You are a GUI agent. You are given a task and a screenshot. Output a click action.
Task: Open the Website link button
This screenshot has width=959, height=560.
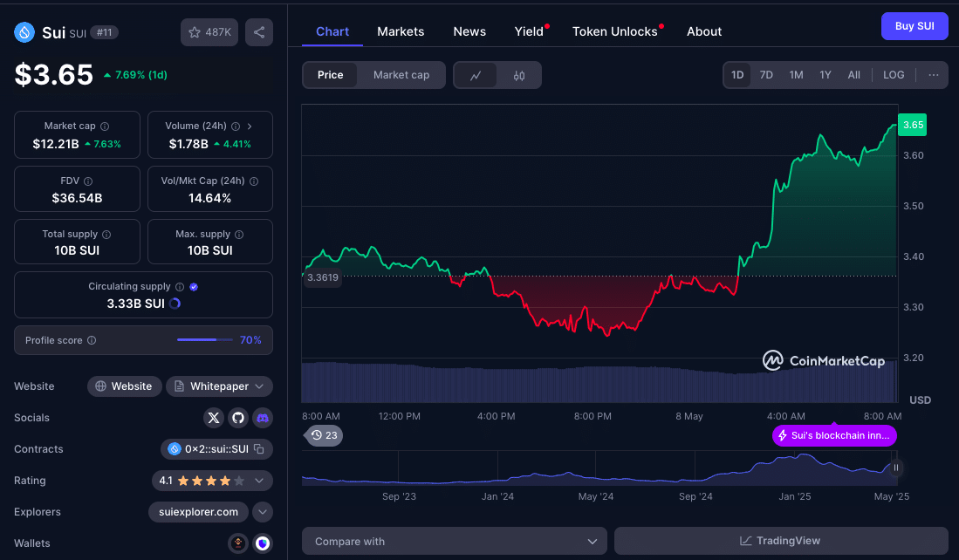pyautogui.click(x=124, y=386)
